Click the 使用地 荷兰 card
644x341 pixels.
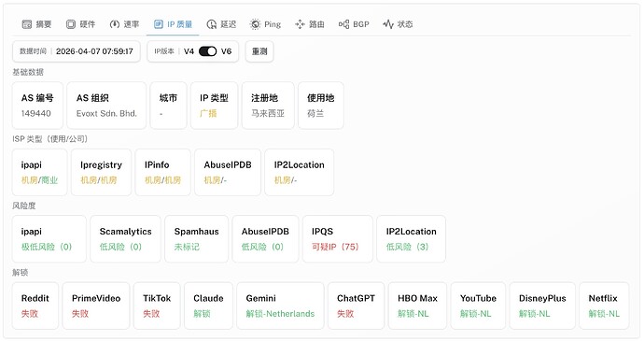point(321,106)
